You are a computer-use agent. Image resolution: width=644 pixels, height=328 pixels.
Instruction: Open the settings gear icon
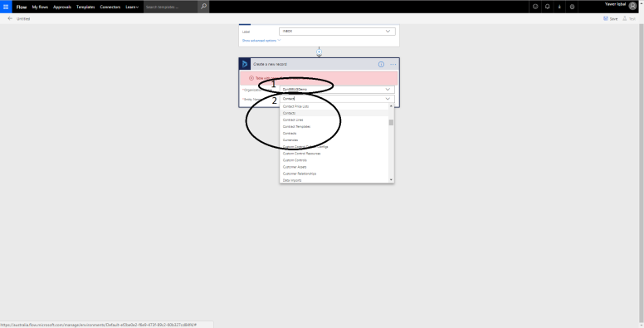[x=573, y=7]
